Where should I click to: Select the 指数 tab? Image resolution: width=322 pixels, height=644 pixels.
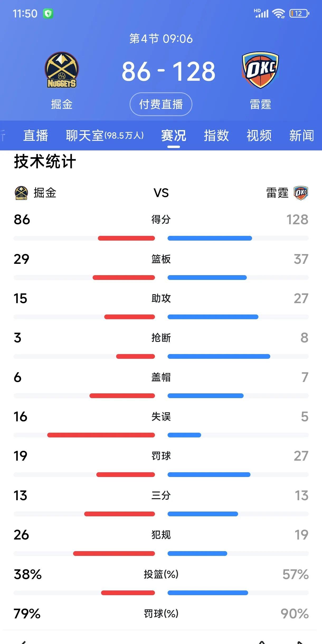[216, 136]
